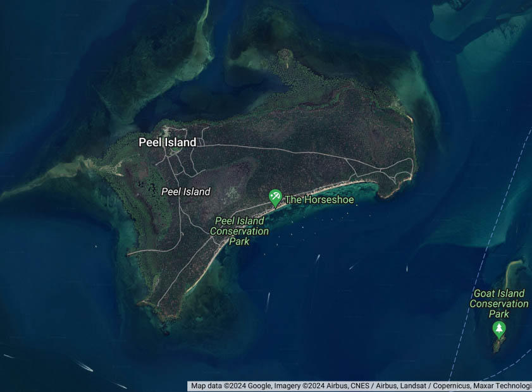Viewport: 532px width, 392px height.
Task: Open Peel Island Conservation Park label
Action: tap(239, 231)
